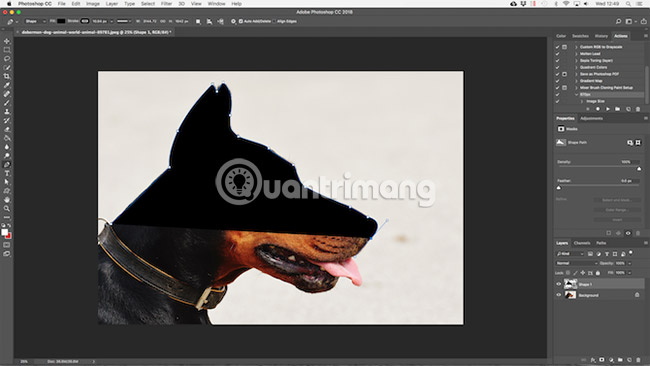
Task: Hide the Background layer
Action: pyautogui.click(x=558, y=295)
